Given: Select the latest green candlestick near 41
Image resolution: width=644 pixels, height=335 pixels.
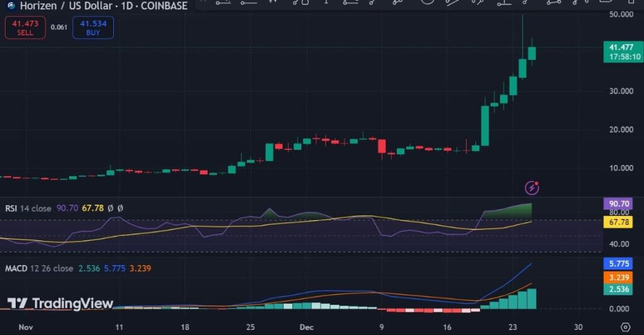Looking at the screenshot, I should [532, 54].
